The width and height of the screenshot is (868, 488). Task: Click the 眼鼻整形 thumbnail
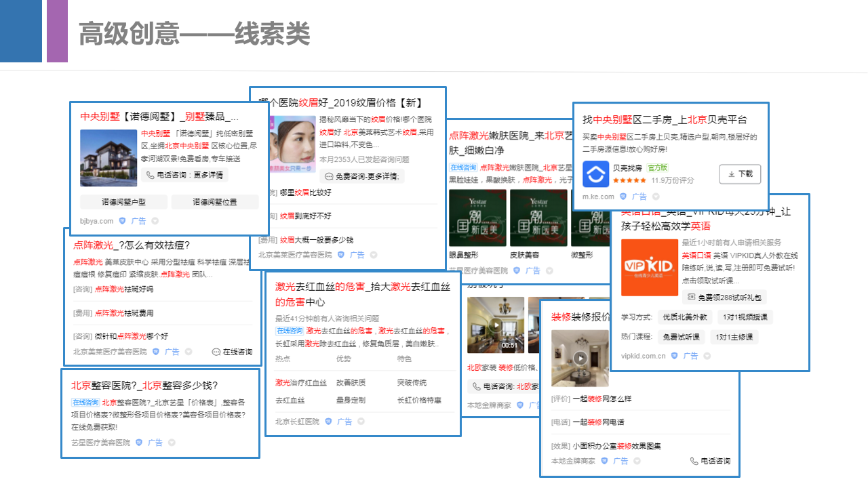[477, 217]
